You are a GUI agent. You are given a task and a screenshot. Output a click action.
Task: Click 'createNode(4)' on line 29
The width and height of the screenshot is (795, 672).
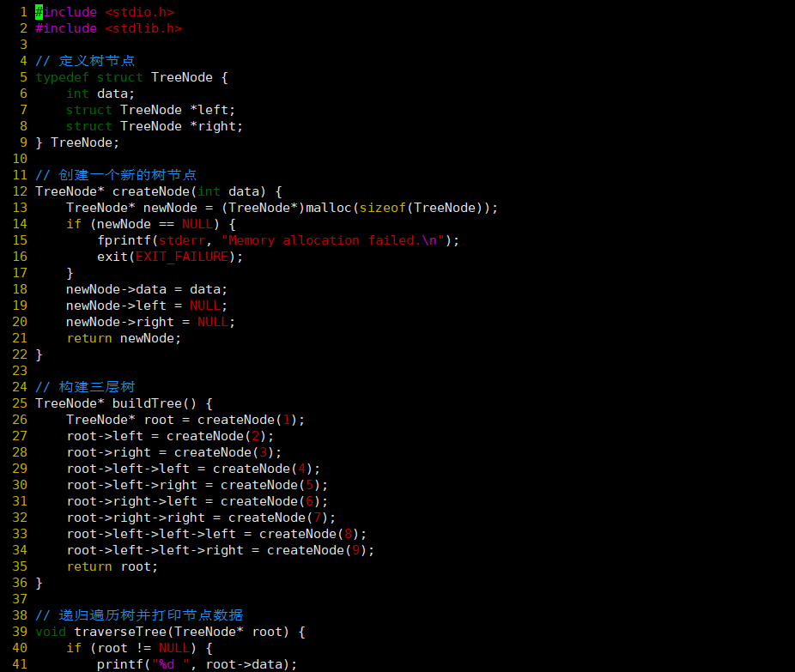(x=264, y=469)
